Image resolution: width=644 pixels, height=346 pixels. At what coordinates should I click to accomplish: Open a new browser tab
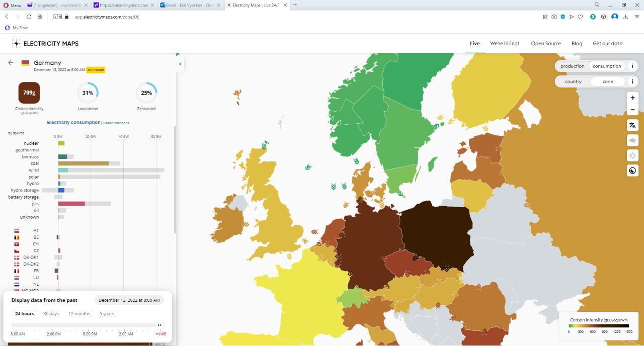tap(295, 5)
